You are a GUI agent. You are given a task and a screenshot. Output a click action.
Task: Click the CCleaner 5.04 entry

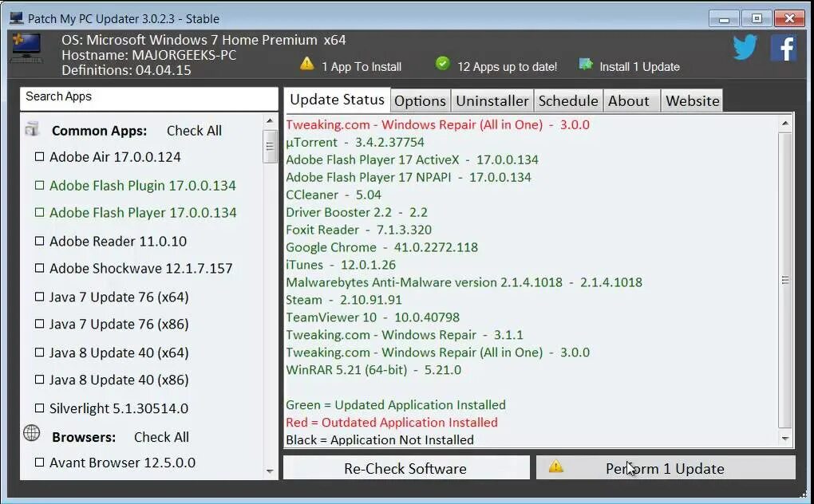pos(334,195)
